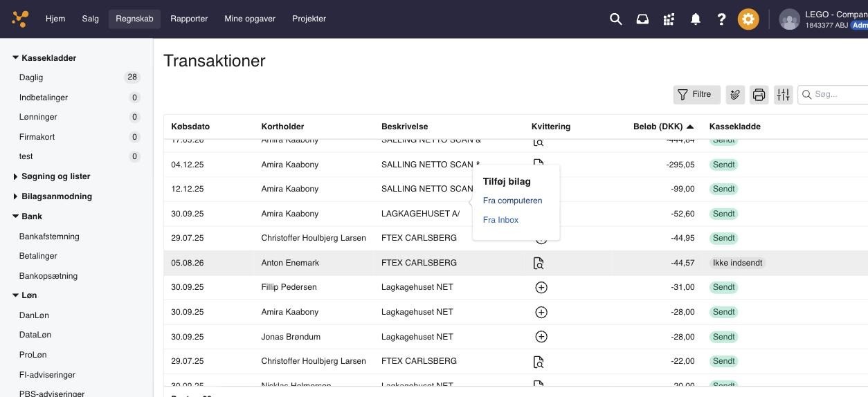View receipt for Anton Enemark row
868x397 pixels.
[539, 263]
